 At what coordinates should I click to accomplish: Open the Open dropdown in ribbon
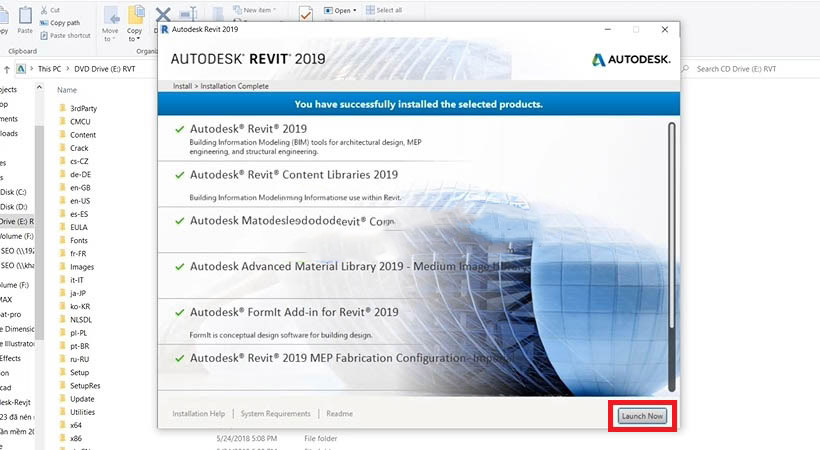[x=340, y=10]
